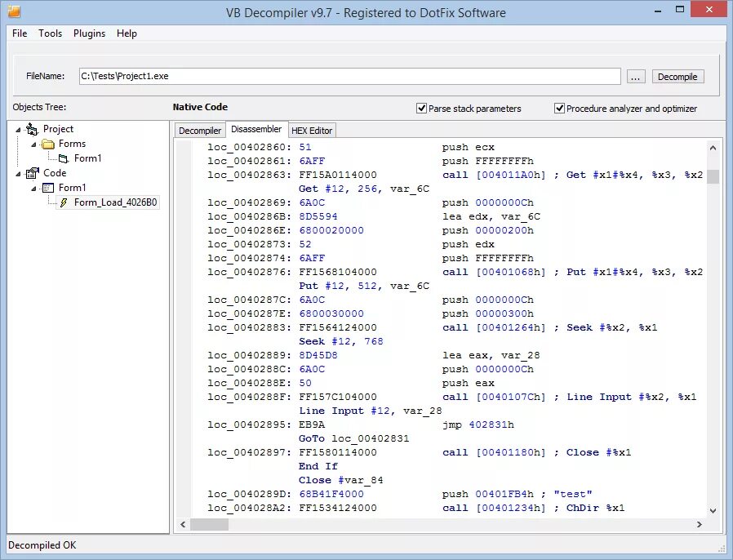Switch to the Decompiler tab
733x560 pixels.
(x=200, y=131)
